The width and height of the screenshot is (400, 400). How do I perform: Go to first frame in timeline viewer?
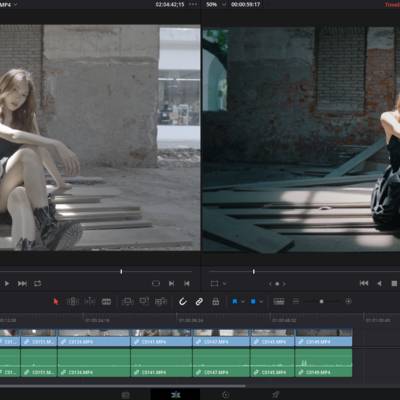coord(364,283)
